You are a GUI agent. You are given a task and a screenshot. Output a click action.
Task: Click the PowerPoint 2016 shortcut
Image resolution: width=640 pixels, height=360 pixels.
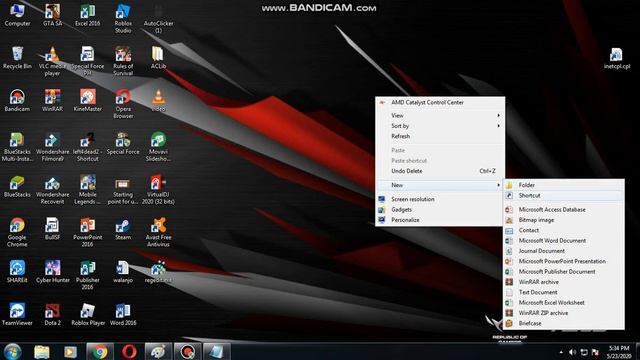[x=87, y=232]
